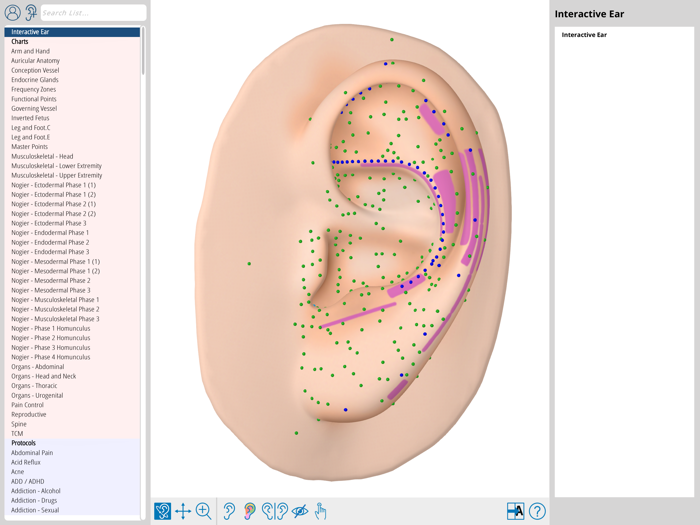700x525 pixels.
Task: Open the user profile icon
Action: pyautogui.click(x=12, y=13)
